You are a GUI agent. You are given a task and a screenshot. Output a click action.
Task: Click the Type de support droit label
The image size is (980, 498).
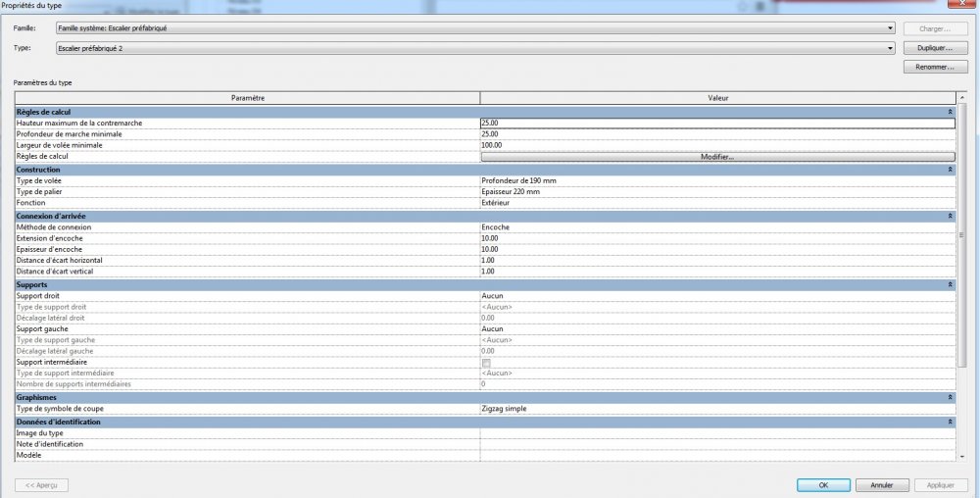(x=51, y=307)
